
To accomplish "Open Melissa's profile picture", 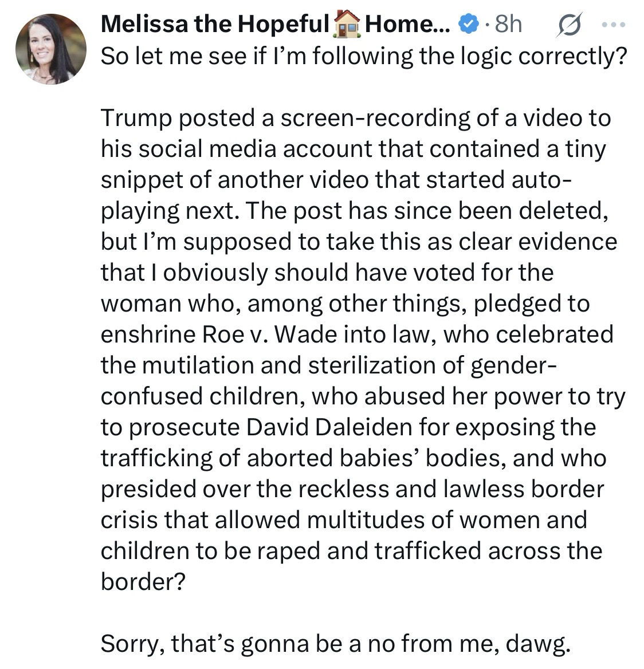I will (50, 49).
